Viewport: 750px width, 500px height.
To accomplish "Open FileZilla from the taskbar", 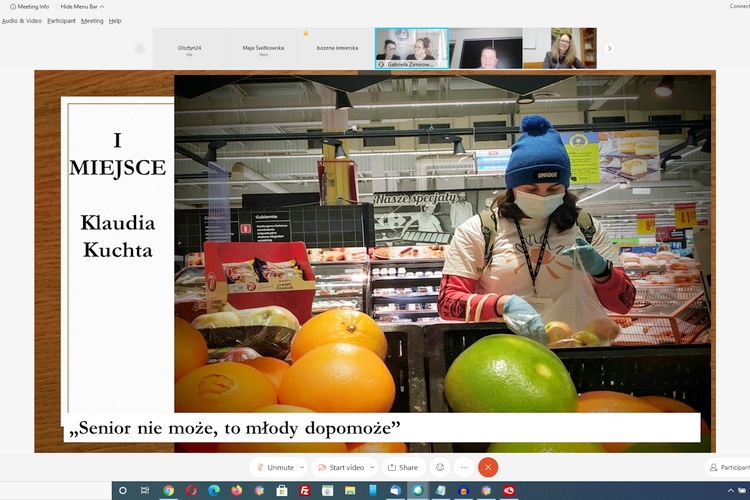I will 305,491.
